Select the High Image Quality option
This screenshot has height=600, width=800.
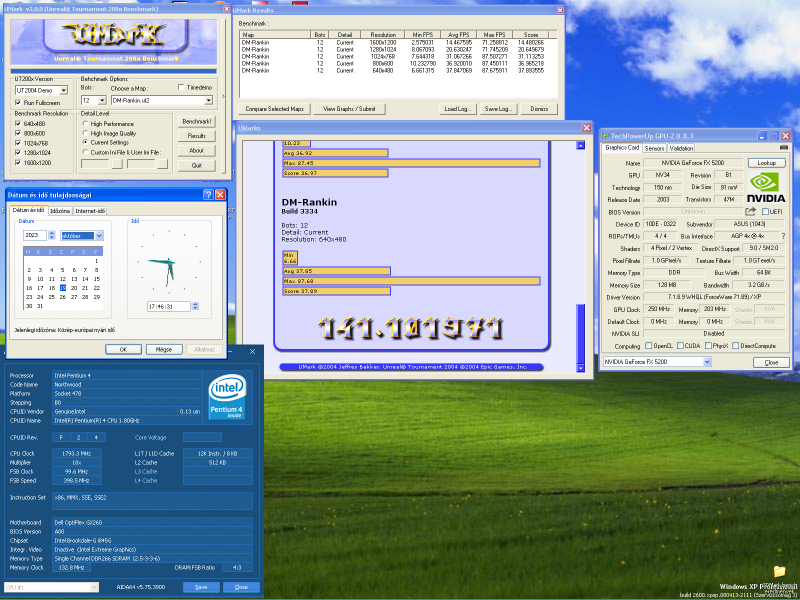coord(85,133)
